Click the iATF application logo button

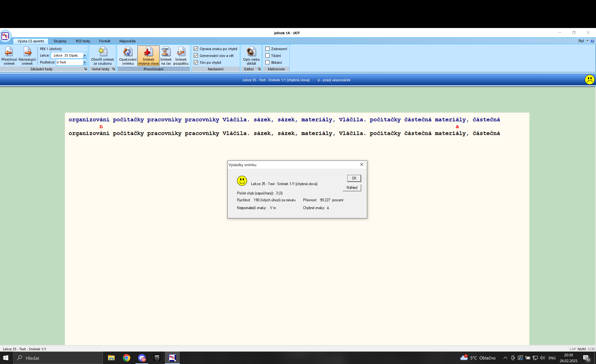pyautogui.click(x=5, y=36)
